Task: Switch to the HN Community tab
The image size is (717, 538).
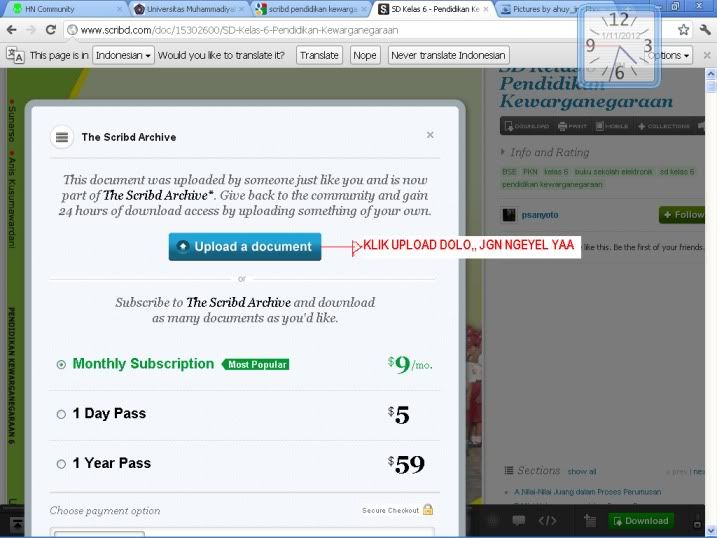Action: pyautogui.click(x=63, y=9)
